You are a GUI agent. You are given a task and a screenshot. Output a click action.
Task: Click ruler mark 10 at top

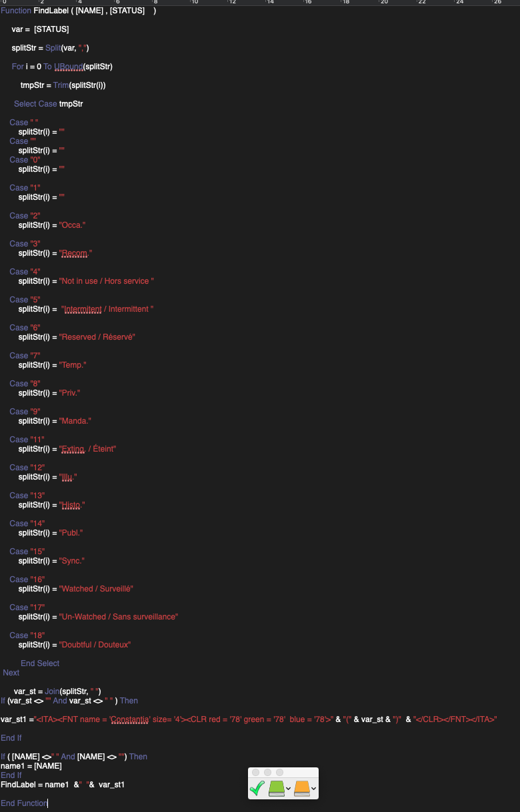coord(194,3)
